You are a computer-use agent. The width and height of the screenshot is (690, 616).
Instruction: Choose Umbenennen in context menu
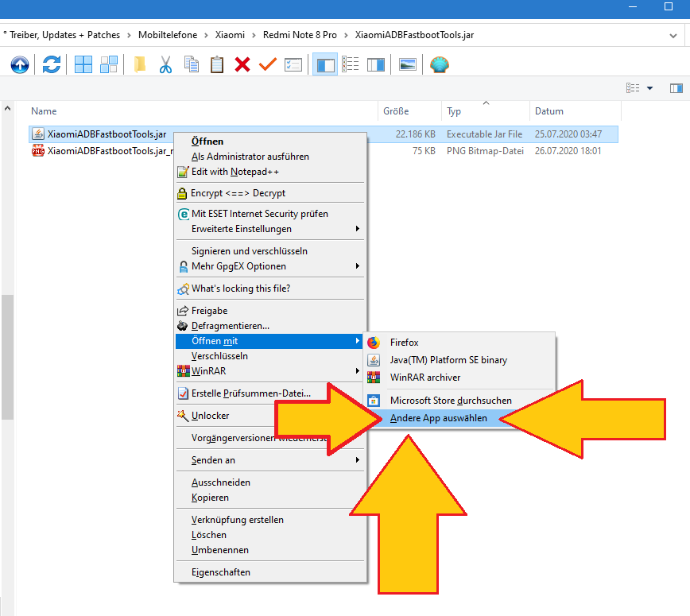[x=270, y=550]
